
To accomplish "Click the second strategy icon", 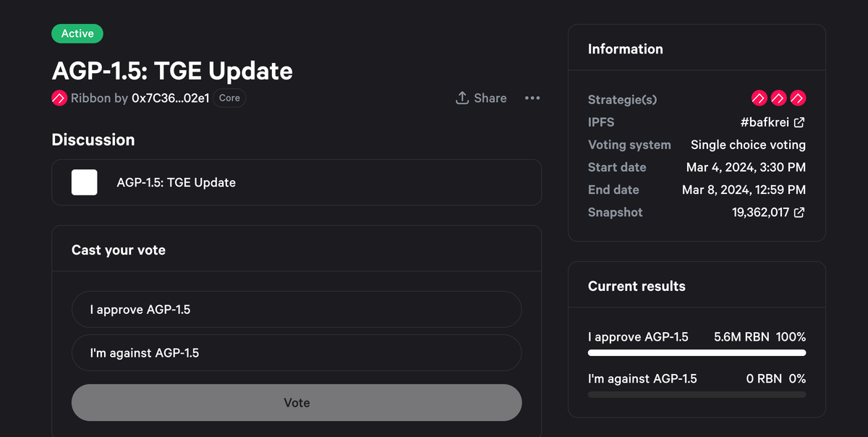I will tap(778, 98).
